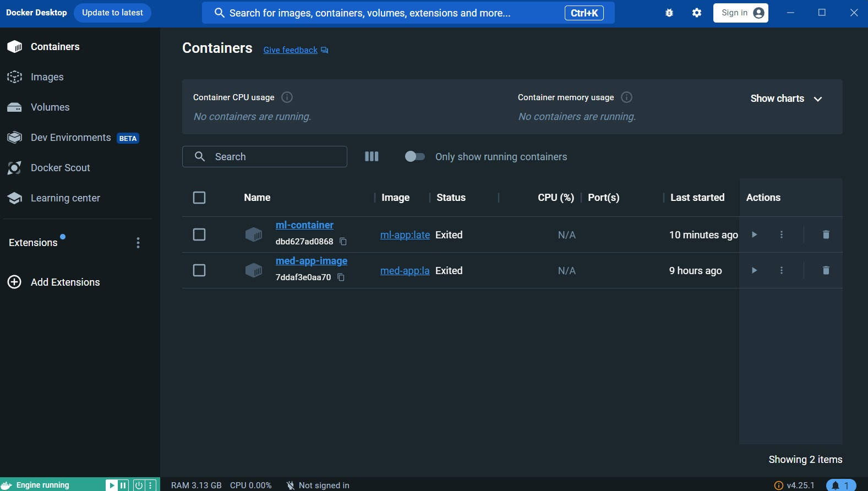Pause the Docker engine
The height and width of the screenshot is (491, 868).
pos(123,485)
